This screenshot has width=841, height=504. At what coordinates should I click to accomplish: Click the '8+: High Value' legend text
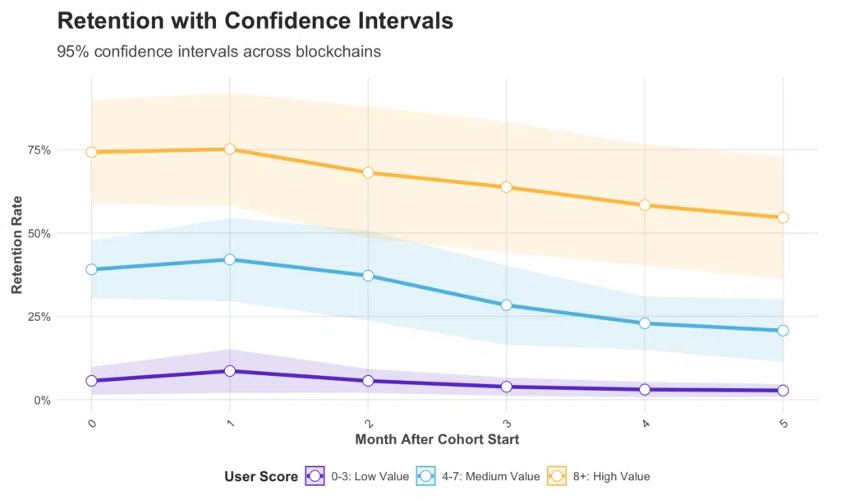(x=611, y=477)
